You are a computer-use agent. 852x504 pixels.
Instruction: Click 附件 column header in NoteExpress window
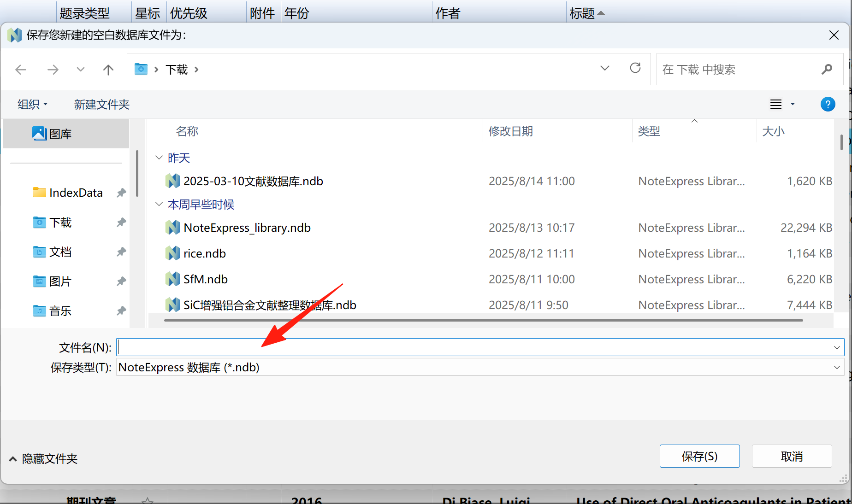tap(262, 13)
